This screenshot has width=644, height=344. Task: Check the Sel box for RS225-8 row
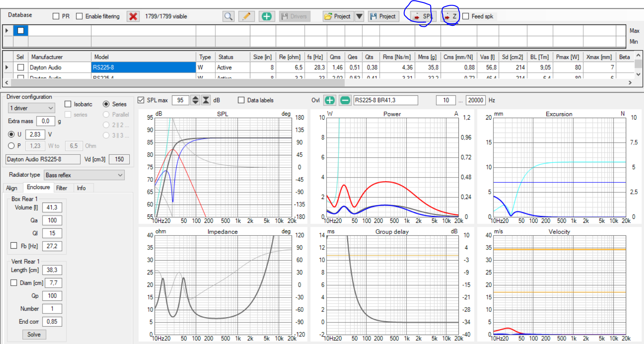[x=21, y=68]
